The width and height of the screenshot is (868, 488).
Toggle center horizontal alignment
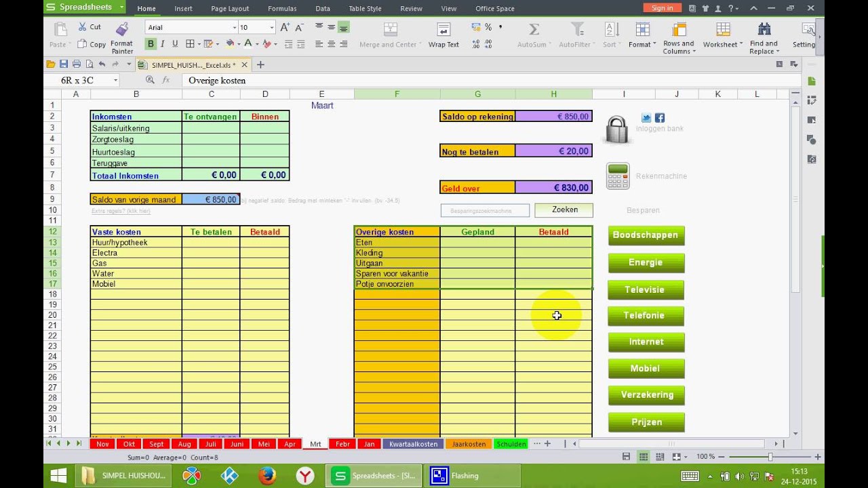click(331, 44)
